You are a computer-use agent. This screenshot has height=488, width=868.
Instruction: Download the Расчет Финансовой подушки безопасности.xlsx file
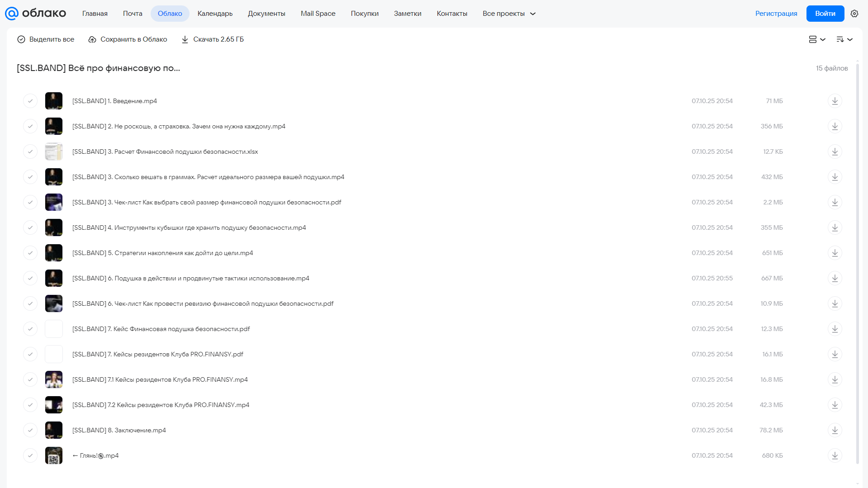click(x=835, y=152)
